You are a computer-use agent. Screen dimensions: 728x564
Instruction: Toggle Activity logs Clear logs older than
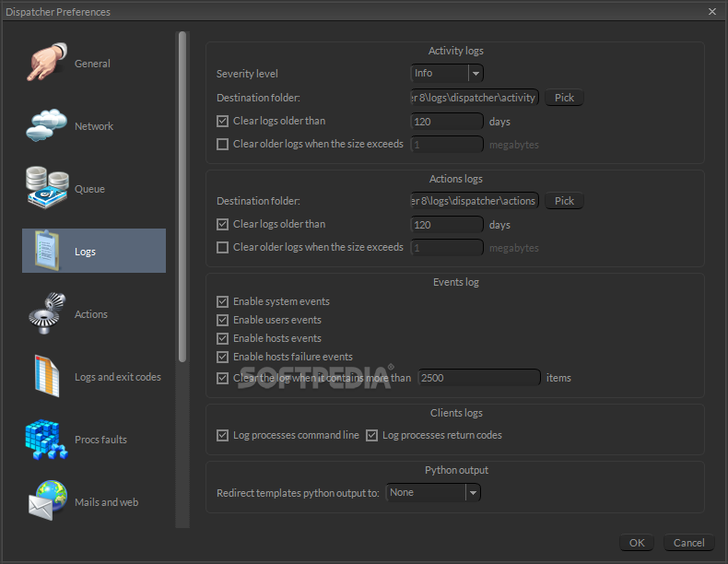tap(222, 121)
